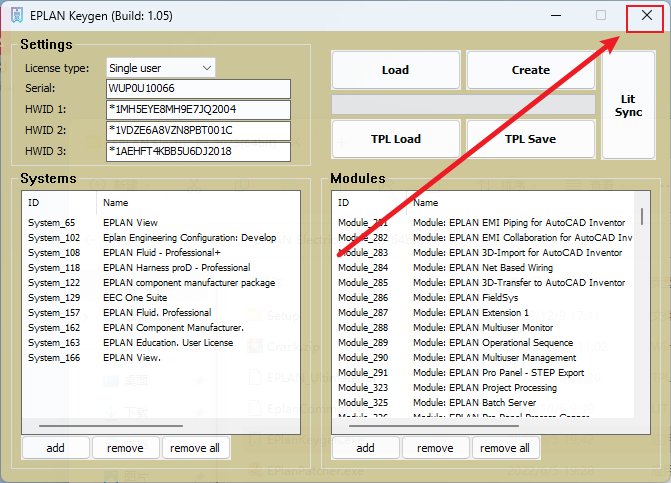Viewport: 671px width, 483px height.
Task: Select System_129 EEC One Suite row
Action: pyautogui.click(x=160, y=297)
